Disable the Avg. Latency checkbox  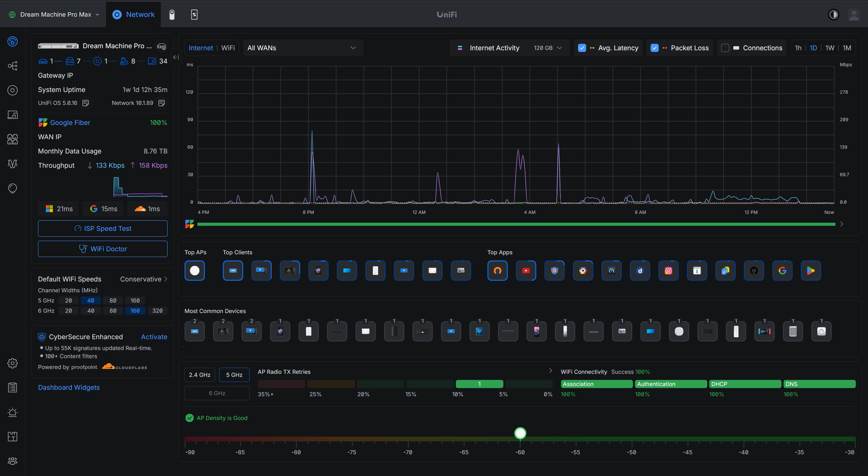[x=582, y=48]
